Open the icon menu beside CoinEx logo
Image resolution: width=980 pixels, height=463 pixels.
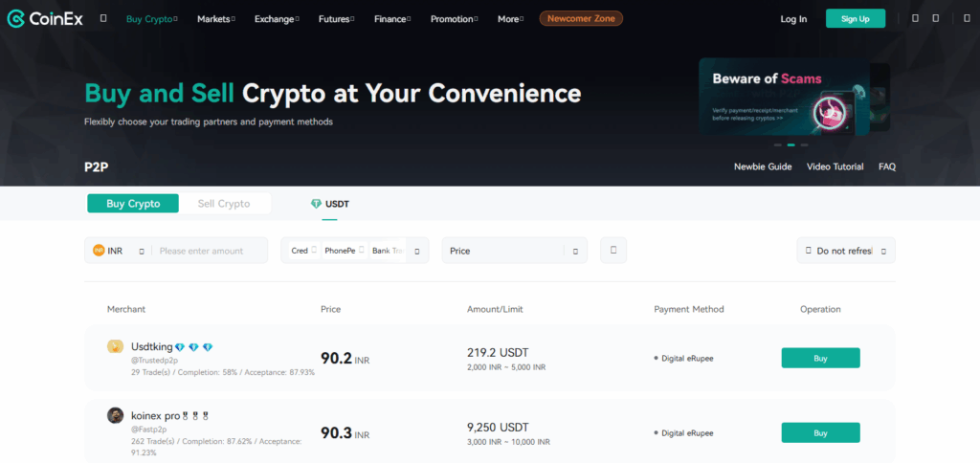[x=103, y=19]
